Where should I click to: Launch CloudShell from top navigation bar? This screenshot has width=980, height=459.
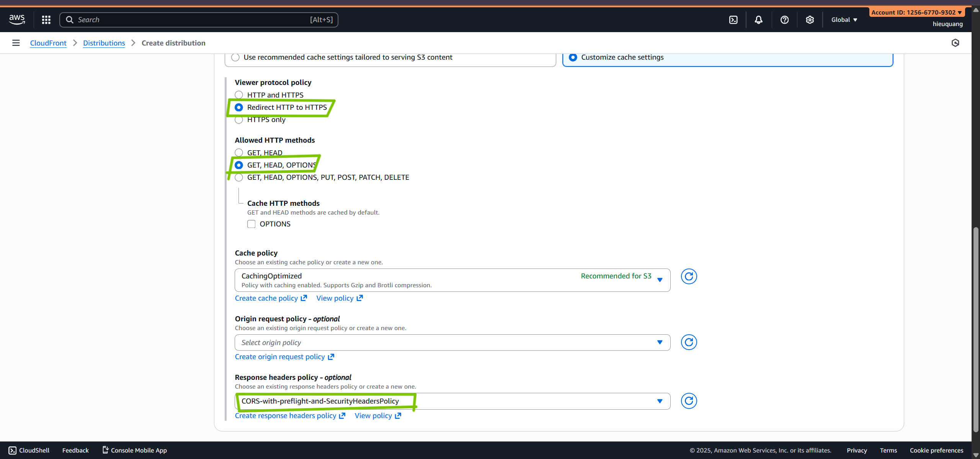(x=733, y=20)
